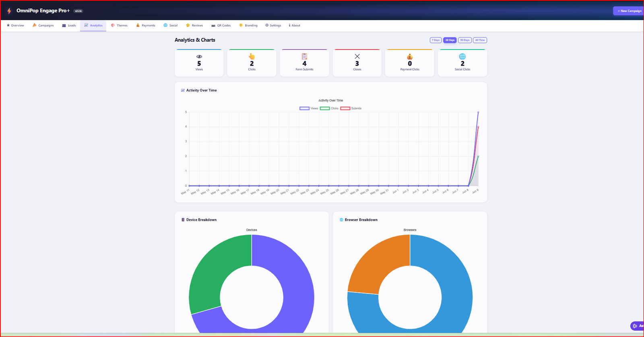644x337 pixels.
Task: Click the eye icon on Views card
Action: tap(199, 56)
